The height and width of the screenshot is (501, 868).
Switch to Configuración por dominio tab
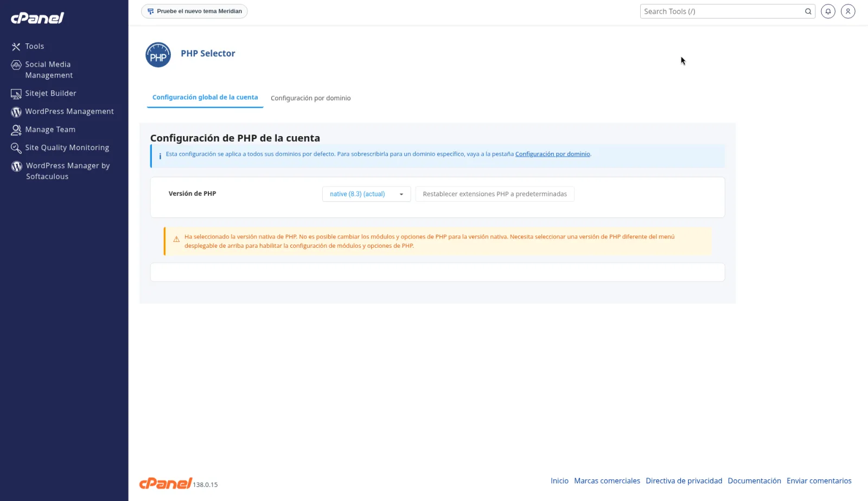pyautogui.click(x=311, y=98)
